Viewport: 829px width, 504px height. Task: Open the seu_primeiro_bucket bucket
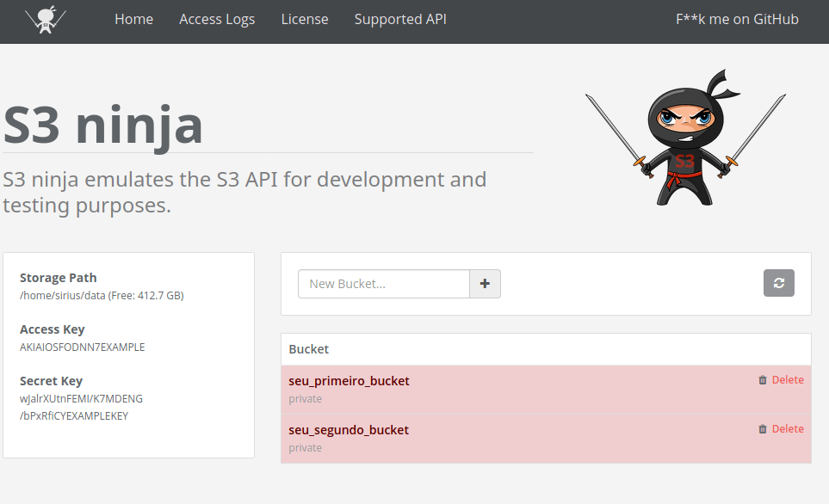tap(349, 381)
